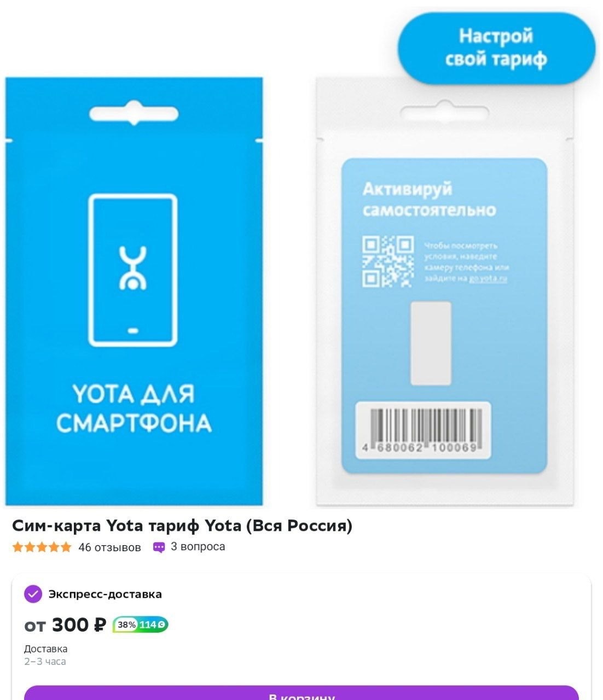Open the 3 вопроса questions link
This screenshot has width=603, height=700.
click(198, 546)
